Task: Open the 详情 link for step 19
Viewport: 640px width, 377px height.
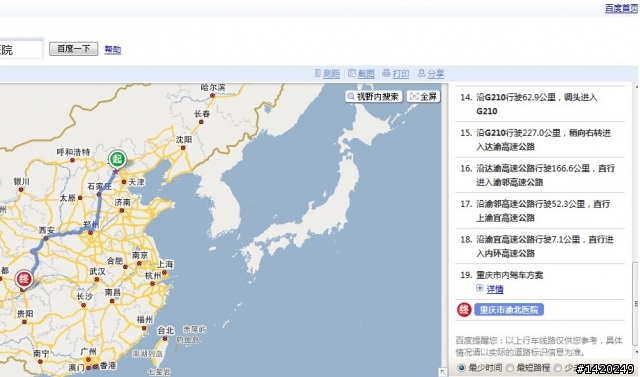Action: 495,289
